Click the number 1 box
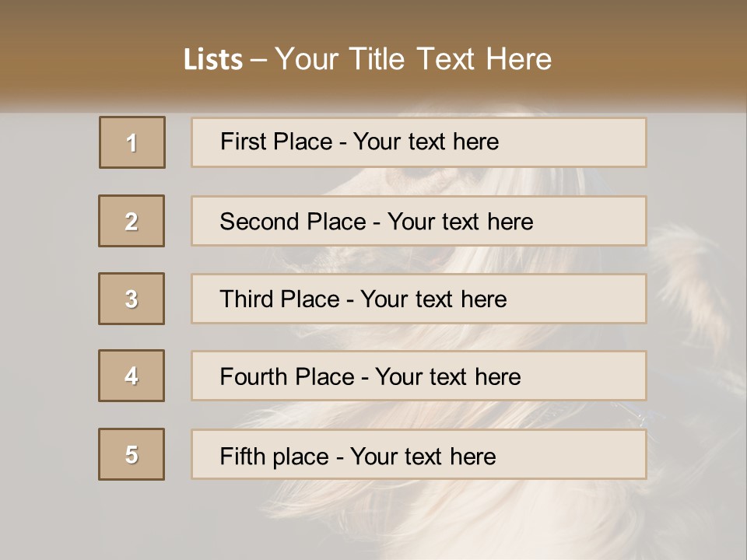The height and width of the screenshot is (560, 747). pos(132,142)
